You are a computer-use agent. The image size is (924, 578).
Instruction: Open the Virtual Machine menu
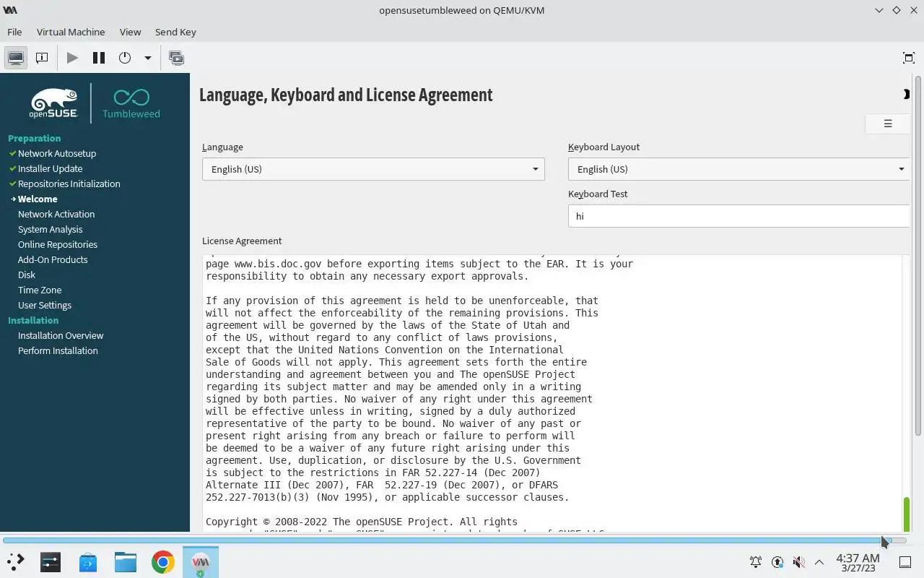[71, 32]
